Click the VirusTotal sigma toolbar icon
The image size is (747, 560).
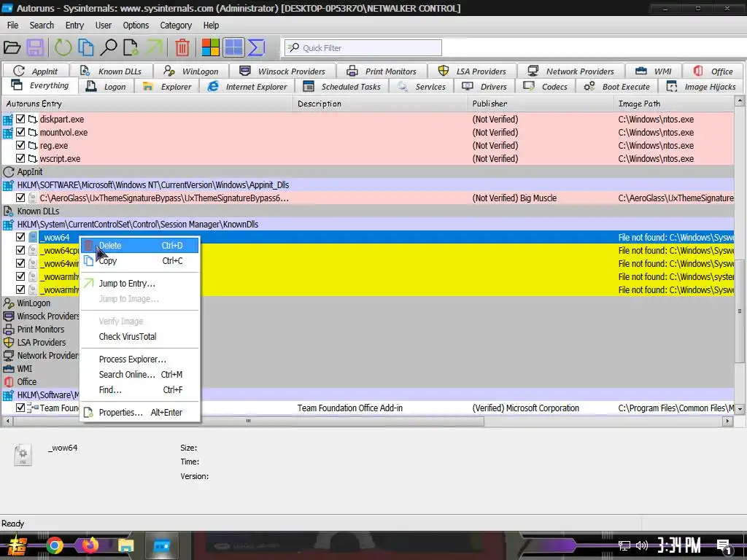[x=256, y=47]
